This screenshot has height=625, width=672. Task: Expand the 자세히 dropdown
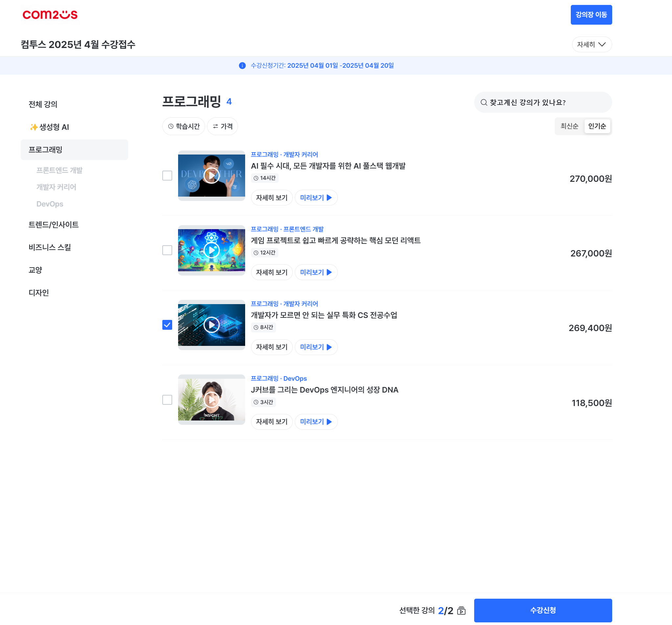coord(591,44)
